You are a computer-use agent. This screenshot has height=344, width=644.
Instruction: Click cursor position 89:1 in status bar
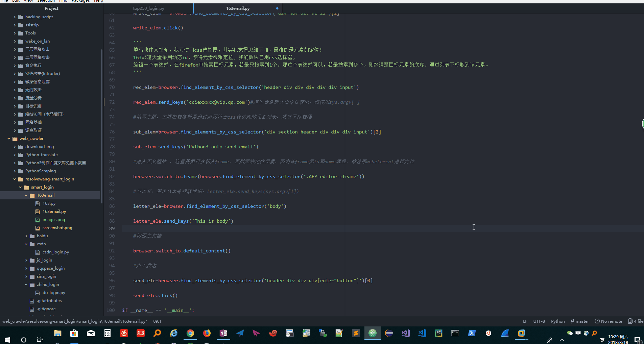pos(157,321)
